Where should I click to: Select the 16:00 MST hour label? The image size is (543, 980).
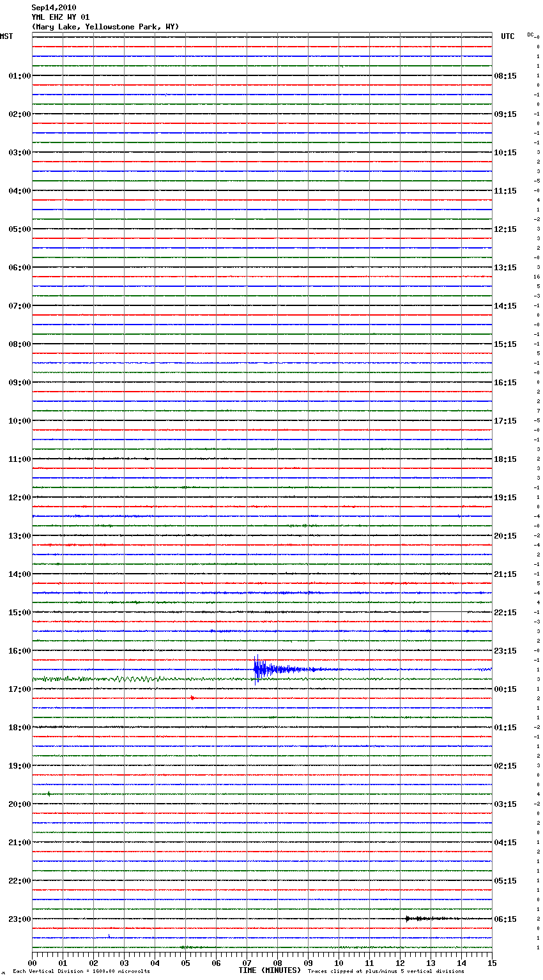(19, 651)
